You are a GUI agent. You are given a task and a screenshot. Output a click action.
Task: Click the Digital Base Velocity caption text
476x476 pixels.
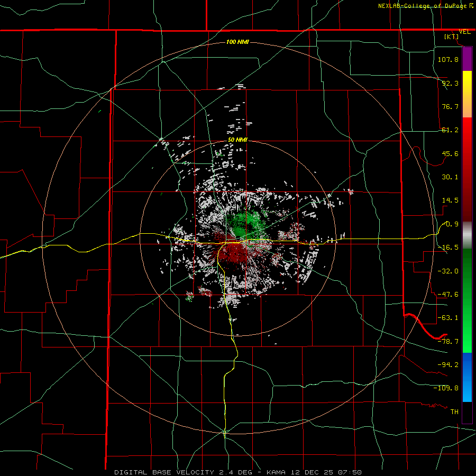point(238,472)
